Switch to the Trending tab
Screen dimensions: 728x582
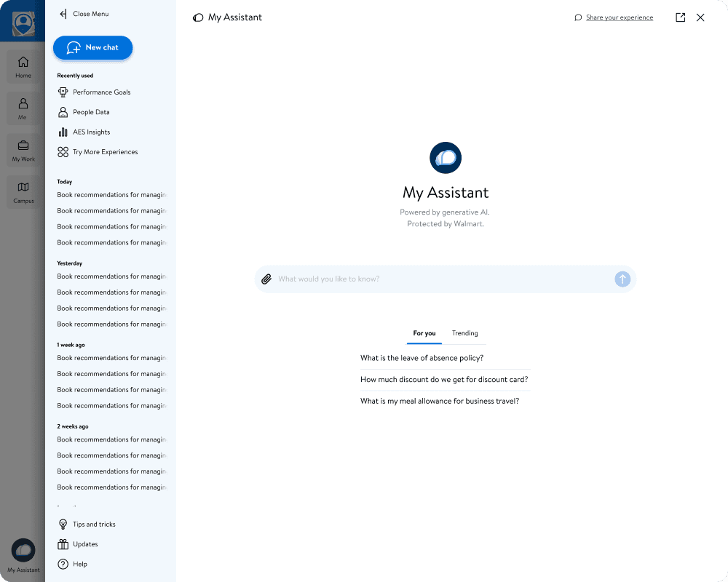point(464,333)
